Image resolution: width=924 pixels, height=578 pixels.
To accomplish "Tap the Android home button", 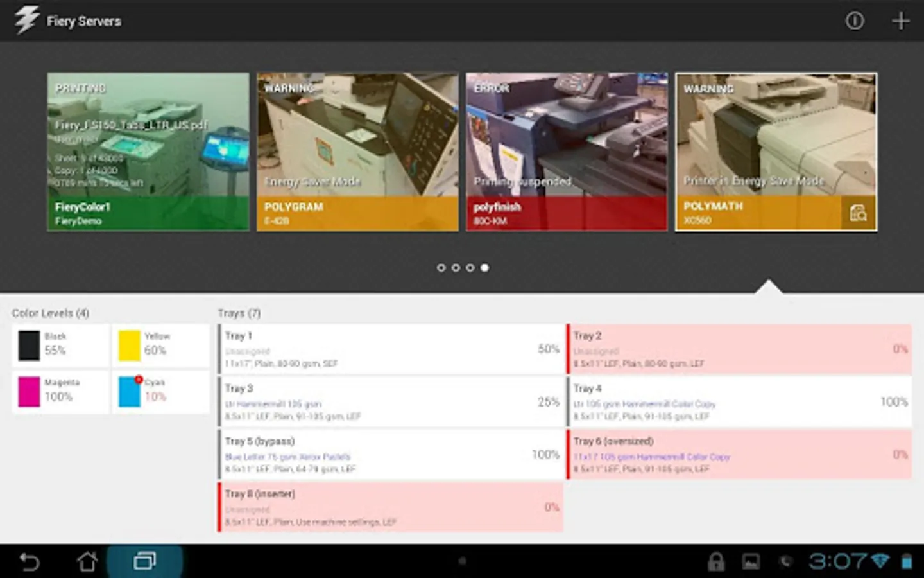I will click(x=87, y=562).
